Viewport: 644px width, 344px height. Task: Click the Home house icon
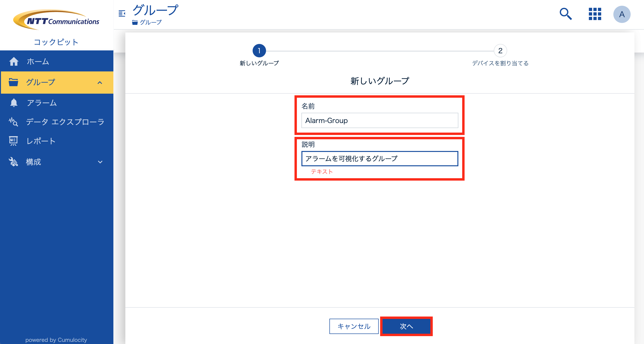pos(14,61)
